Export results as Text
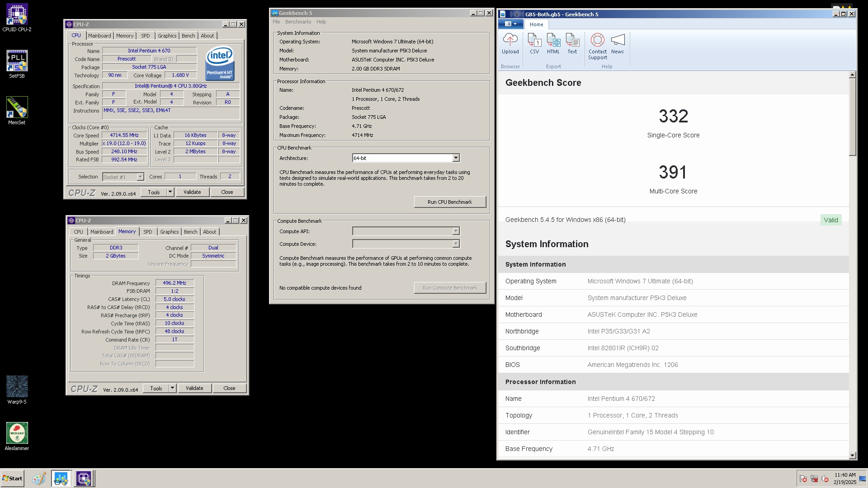This screenshot has width=868, height=488. [572, 44]
